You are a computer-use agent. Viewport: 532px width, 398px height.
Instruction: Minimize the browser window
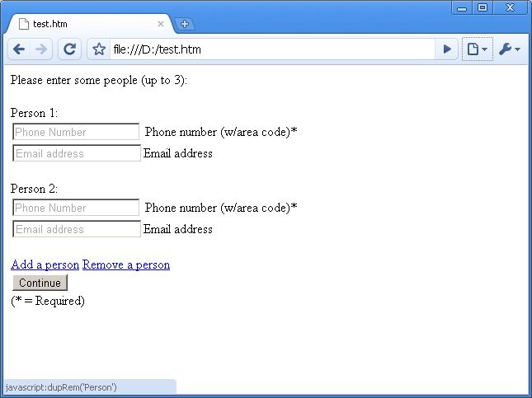[462, 7]
